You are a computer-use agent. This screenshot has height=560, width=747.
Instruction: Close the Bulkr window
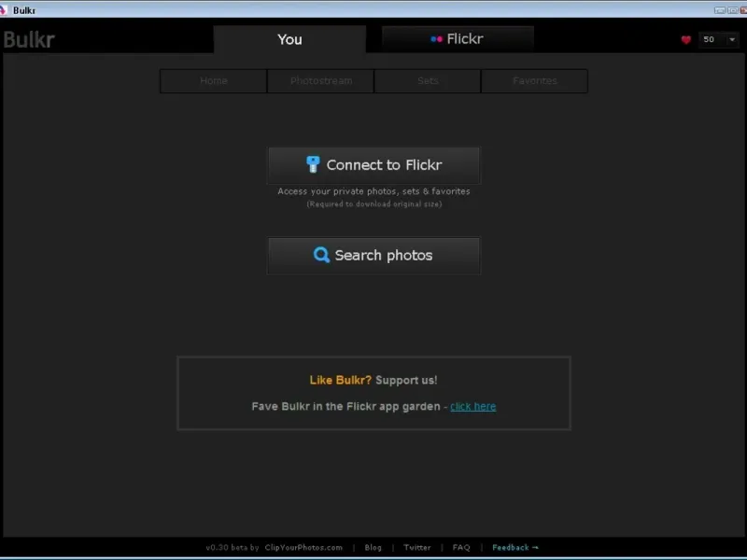coord(743,10)
